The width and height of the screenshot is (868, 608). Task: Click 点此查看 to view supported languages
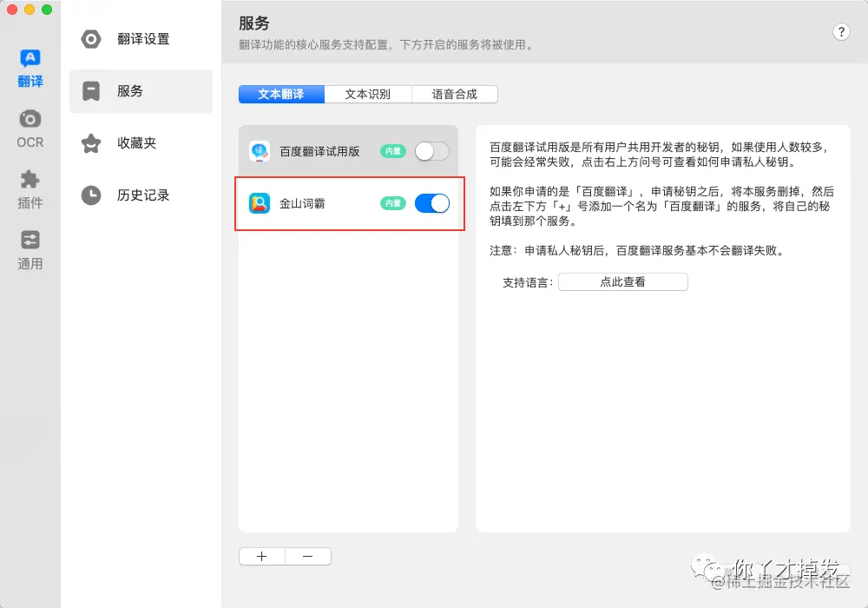pyautogui.click(x=622, y=281)
